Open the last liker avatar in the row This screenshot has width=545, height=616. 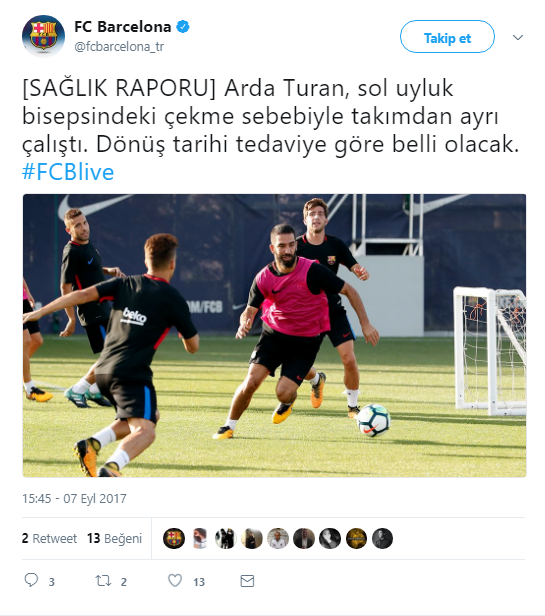pyautogui.click(x=382, y=538)
